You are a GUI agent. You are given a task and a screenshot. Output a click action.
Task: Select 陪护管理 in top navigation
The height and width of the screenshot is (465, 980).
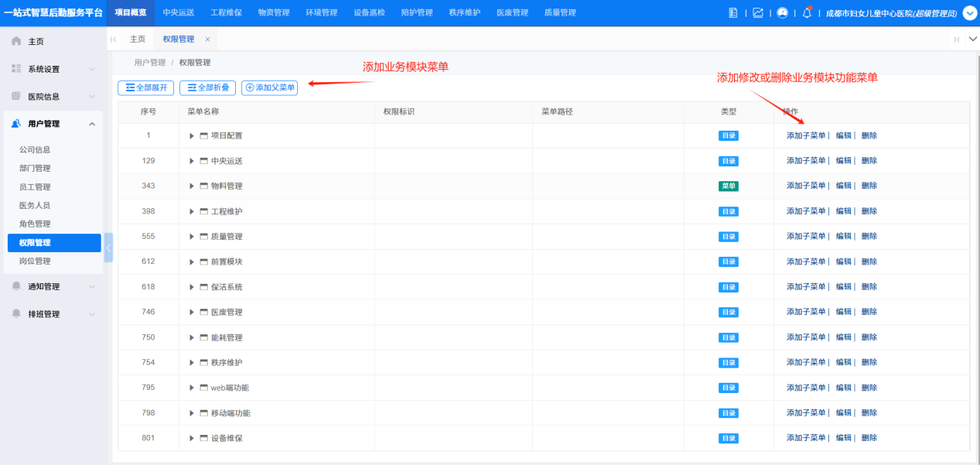click(417, 13)
